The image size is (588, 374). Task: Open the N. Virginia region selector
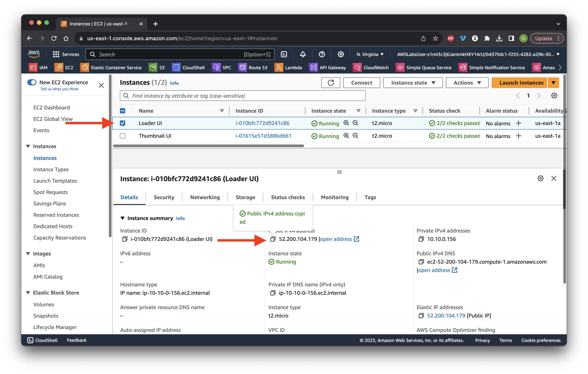click(370, 54)
